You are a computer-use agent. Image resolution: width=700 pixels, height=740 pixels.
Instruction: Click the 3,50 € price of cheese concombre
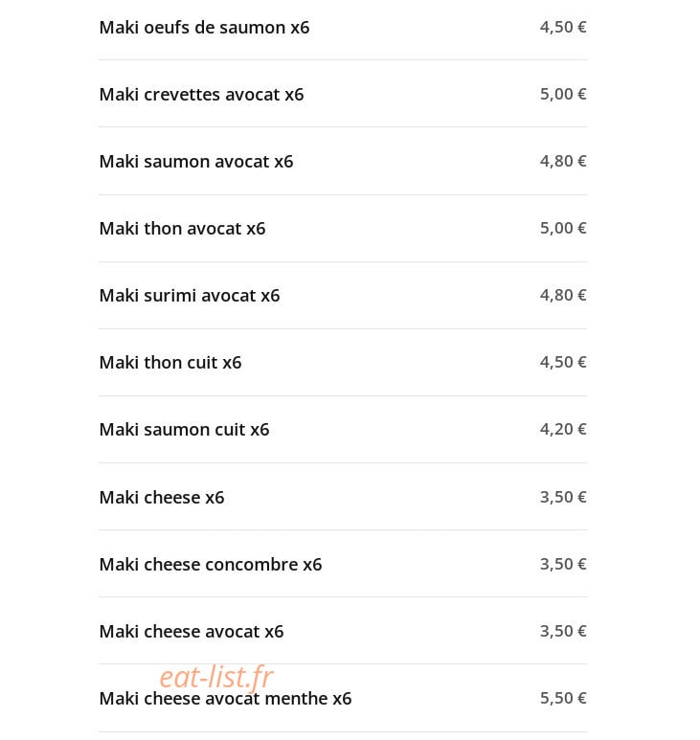pos(563,565)
